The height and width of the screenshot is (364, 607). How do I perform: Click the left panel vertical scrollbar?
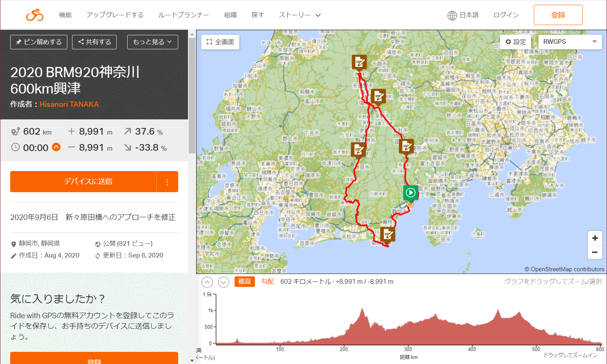192,94
